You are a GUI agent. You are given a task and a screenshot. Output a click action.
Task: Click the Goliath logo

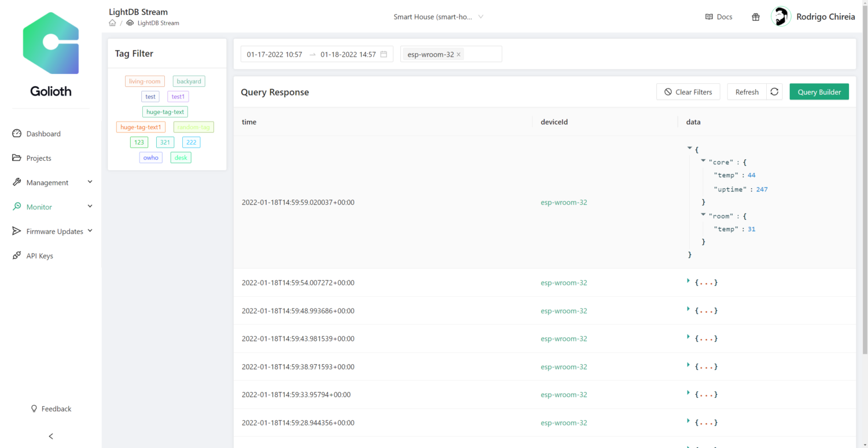tap(50, 43)
